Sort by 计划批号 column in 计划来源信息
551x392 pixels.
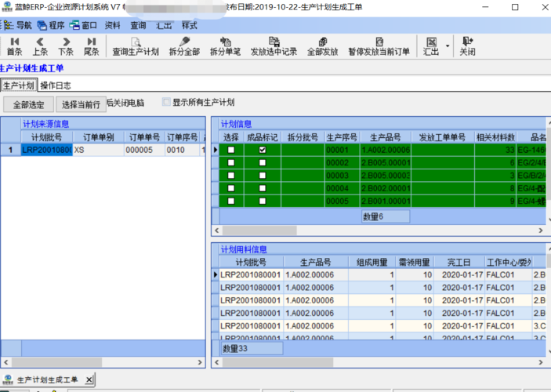pyautogui.click(x=47, y=137)
